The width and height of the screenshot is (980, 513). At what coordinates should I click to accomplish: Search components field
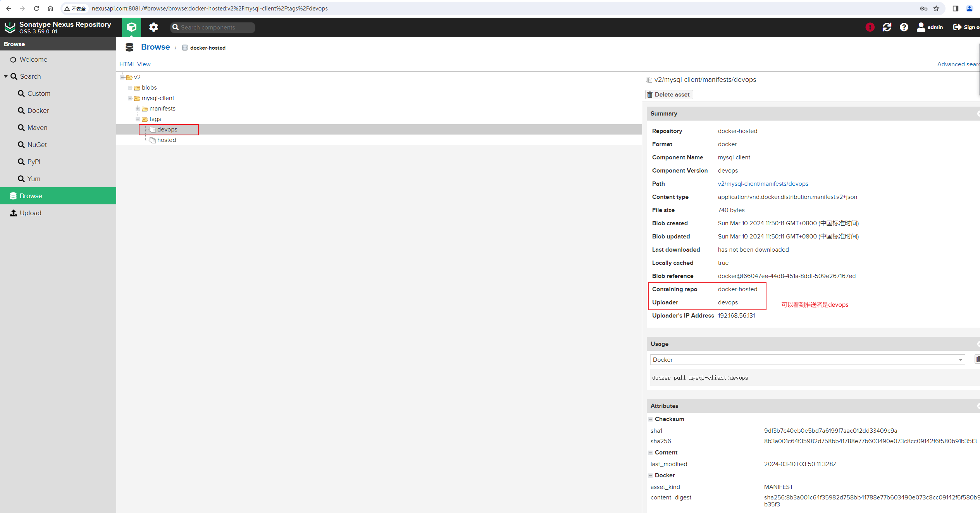point(213,27)
